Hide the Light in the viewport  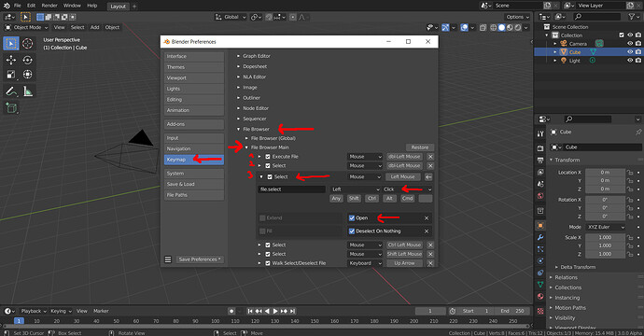(x=630, y=60)
